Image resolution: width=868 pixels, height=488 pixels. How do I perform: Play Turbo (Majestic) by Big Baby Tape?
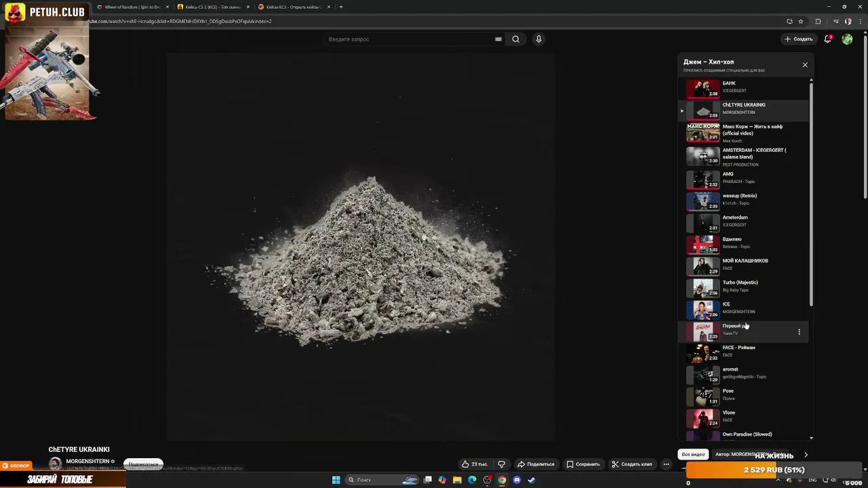point(744,288)
